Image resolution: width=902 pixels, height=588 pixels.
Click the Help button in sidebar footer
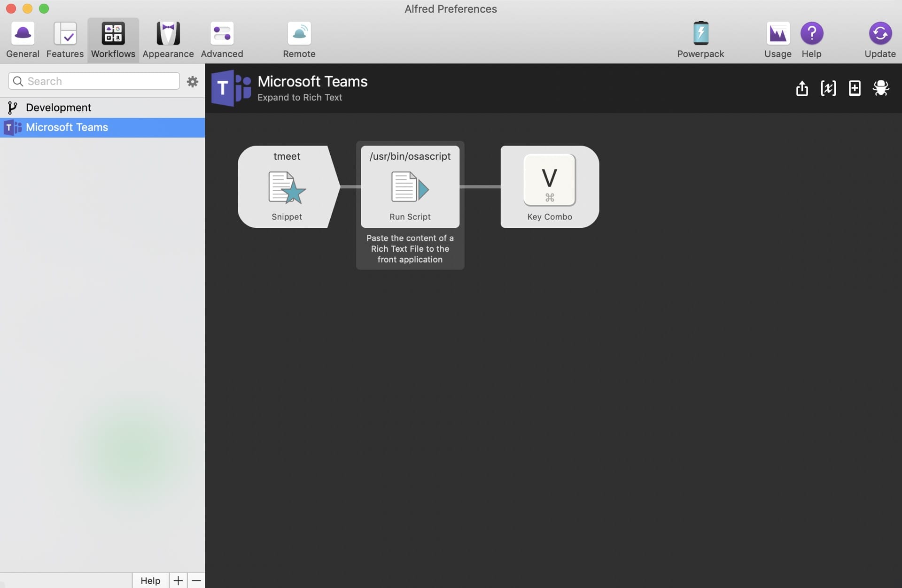150,580
